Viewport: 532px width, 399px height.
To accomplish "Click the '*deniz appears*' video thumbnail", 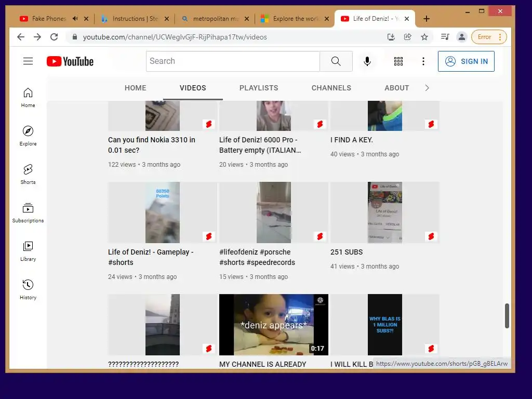I will pyautogui.click(x=274, y=325).
